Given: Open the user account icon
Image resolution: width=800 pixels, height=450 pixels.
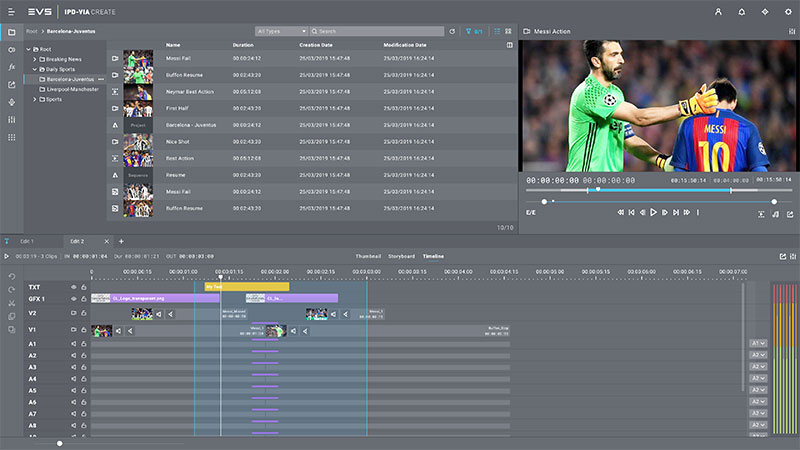Looking at the screenshot, I should [718, 11].
